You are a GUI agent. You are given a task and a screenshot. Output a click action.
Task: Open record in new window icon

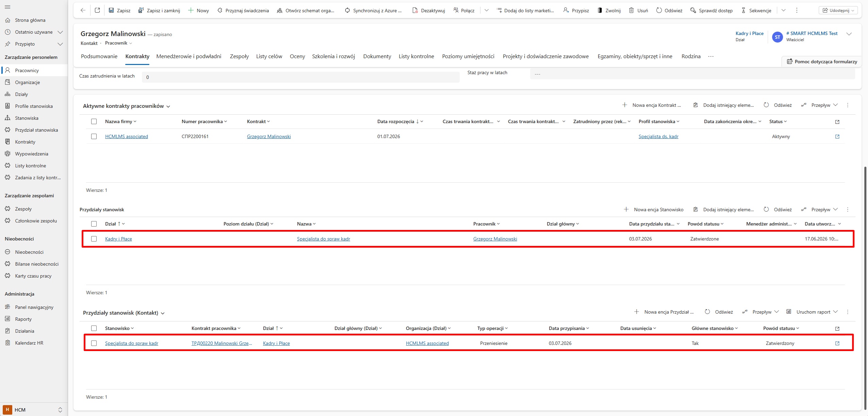(x=97, y=11)
